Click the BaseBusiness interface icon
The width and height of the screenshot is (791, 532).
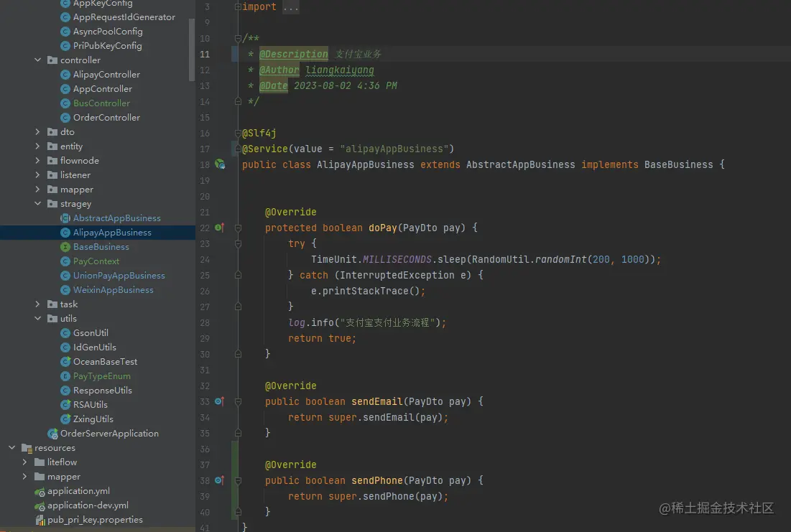click(x=65, y=247)
